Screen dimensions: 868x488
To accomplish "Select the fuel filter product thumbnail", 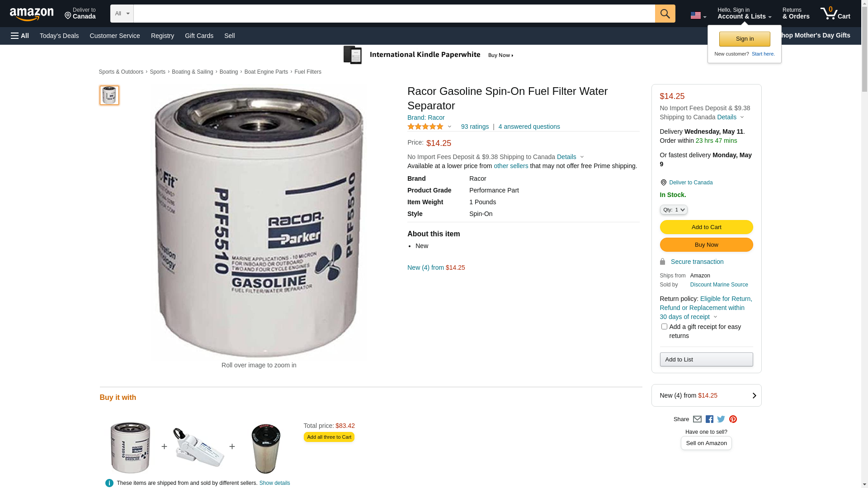I will pos(109,95).
